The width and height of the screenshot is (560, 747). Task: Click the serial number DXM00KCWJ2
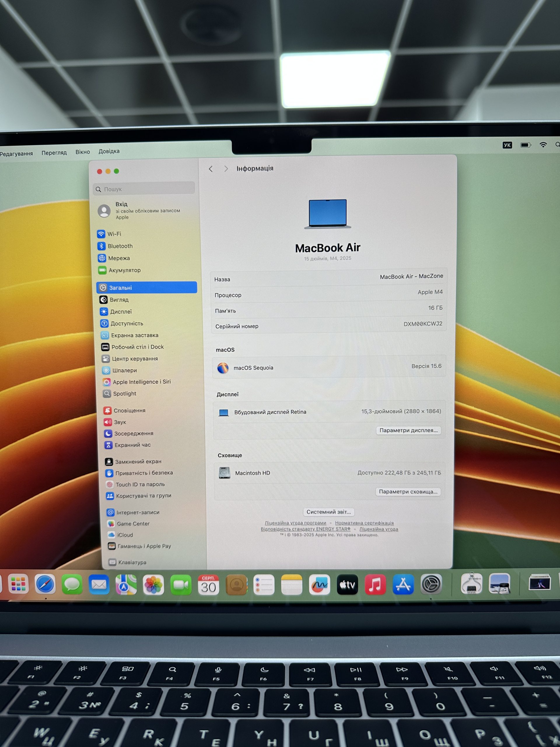point(423,324)
